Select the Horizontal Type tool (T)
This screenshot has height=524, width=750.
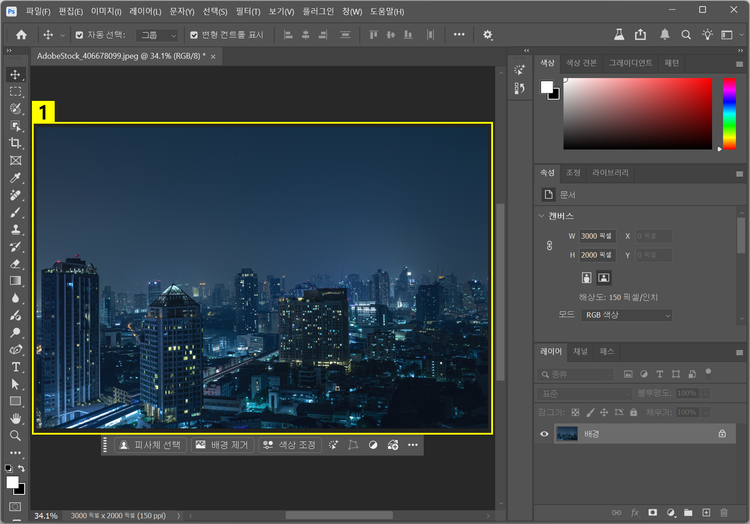point(15,367)
